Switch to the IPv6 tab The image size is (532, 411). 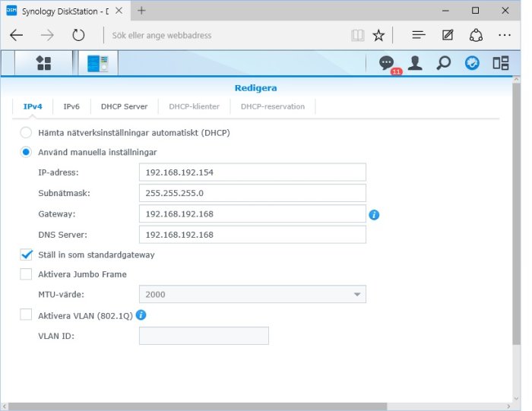coord(71,106)
